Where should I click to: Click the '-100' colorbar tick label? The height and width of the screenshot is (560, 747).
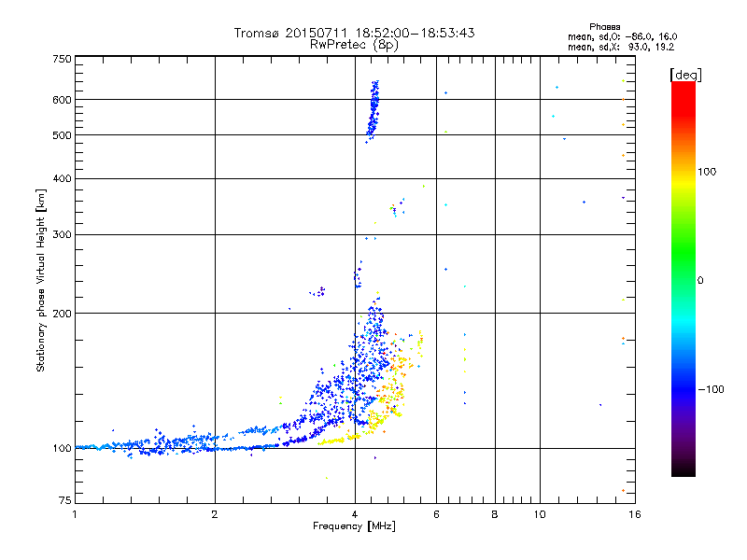[711, 389]
